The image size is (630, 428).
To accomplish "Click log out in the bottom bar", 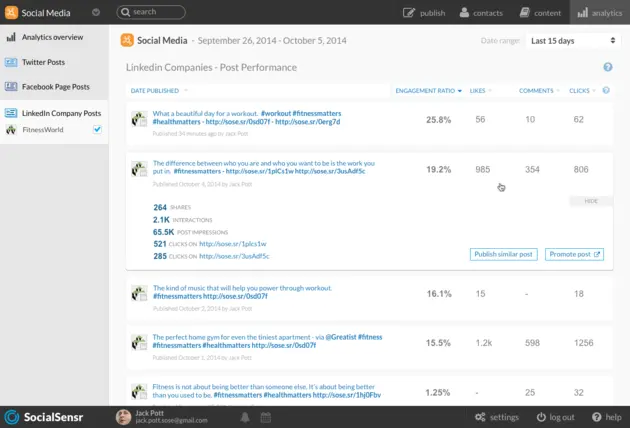I will (556, 417).
